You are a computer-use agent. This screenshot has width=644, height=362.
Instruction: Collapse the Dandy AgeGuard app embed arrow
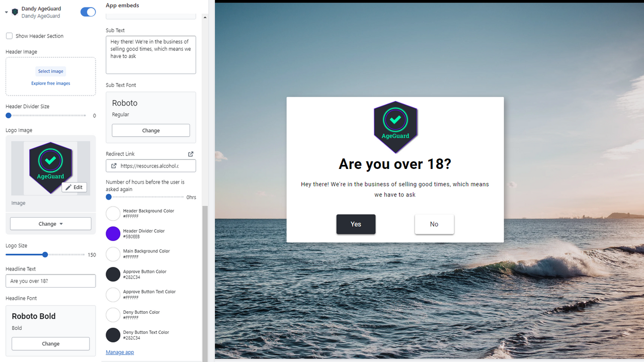pyautogui.click(x=7, y=12)
